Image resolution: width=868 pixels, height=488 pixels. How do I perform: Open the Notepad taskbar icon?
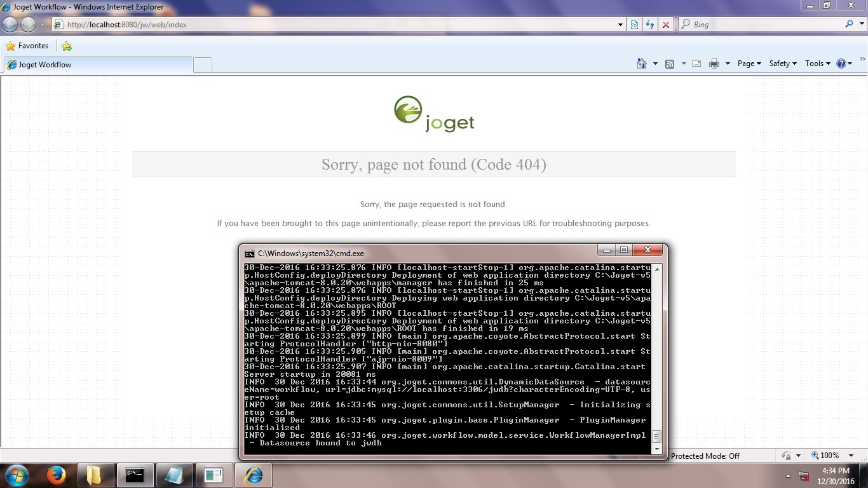pyautogui.click(x=174, y=475)
